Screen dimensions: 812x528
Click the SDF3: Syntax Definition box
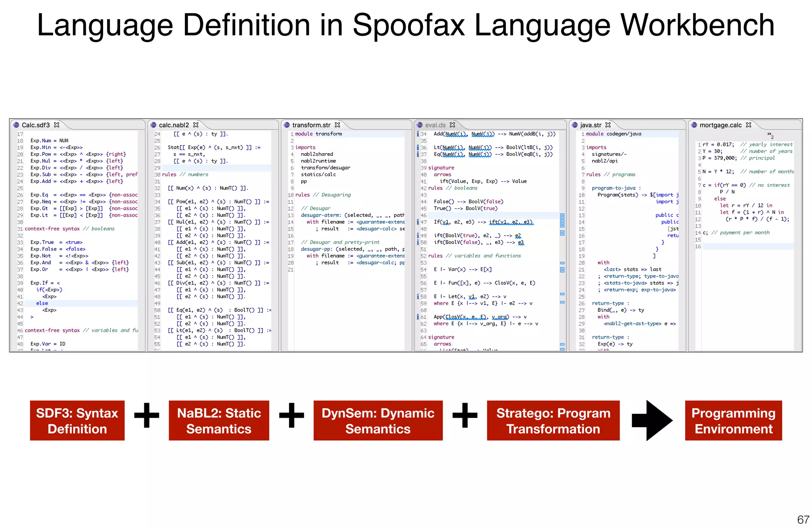(77, 420)
